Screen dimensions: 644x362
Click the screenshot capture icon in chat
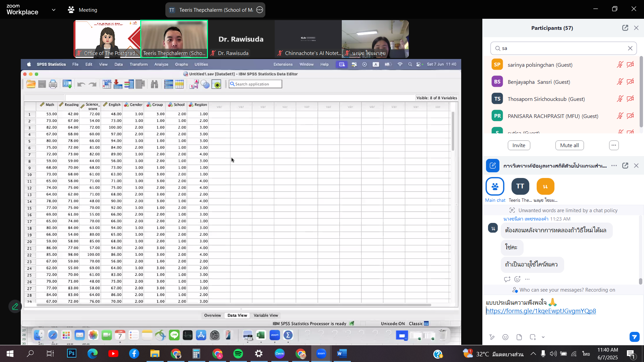[x=533, y=337]
